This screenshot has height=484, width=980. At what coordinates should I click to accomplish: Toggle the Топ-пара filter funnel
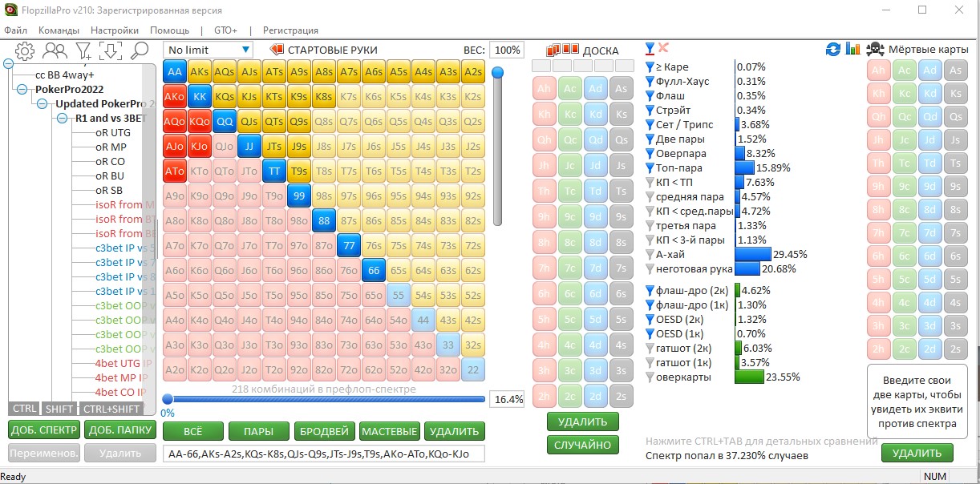(650, 168)
